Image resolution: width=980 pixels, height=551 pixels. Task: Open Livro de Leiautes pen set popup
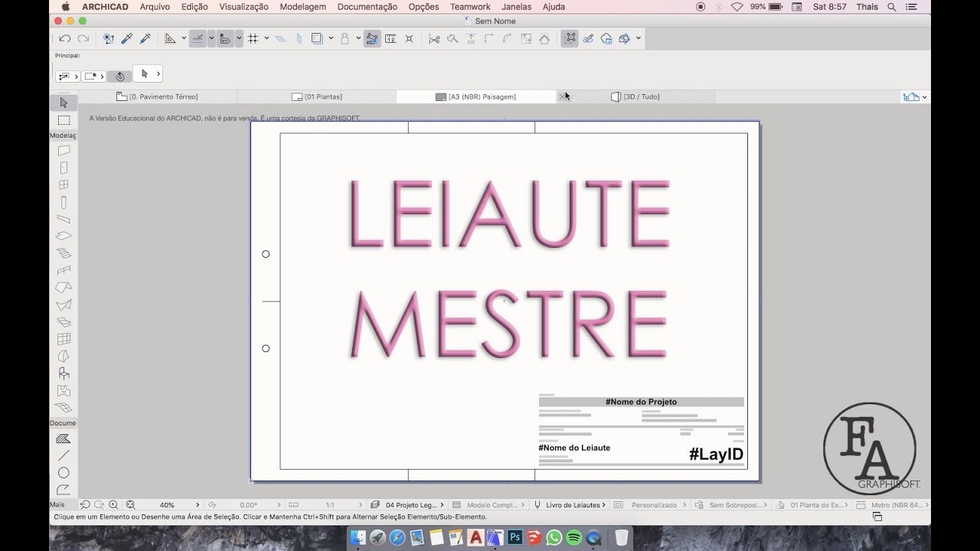pos(570,505)
